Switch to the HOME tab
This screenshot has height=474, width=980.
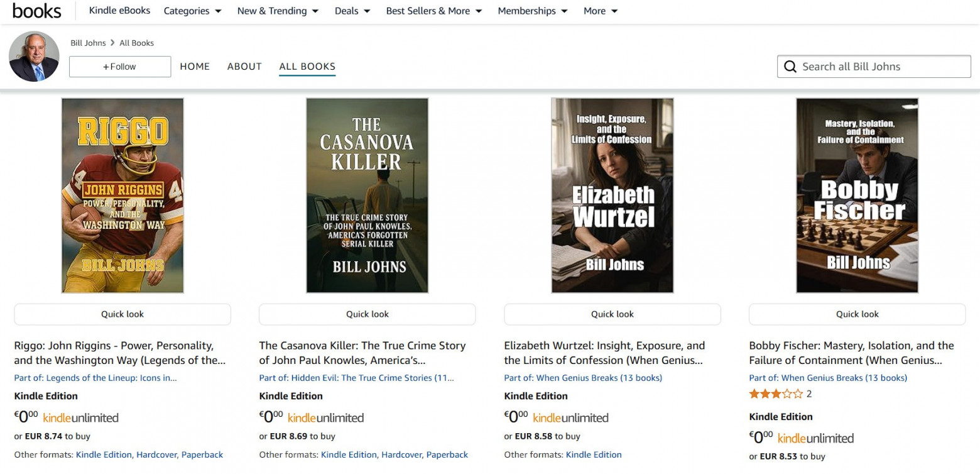click(195, 67)
